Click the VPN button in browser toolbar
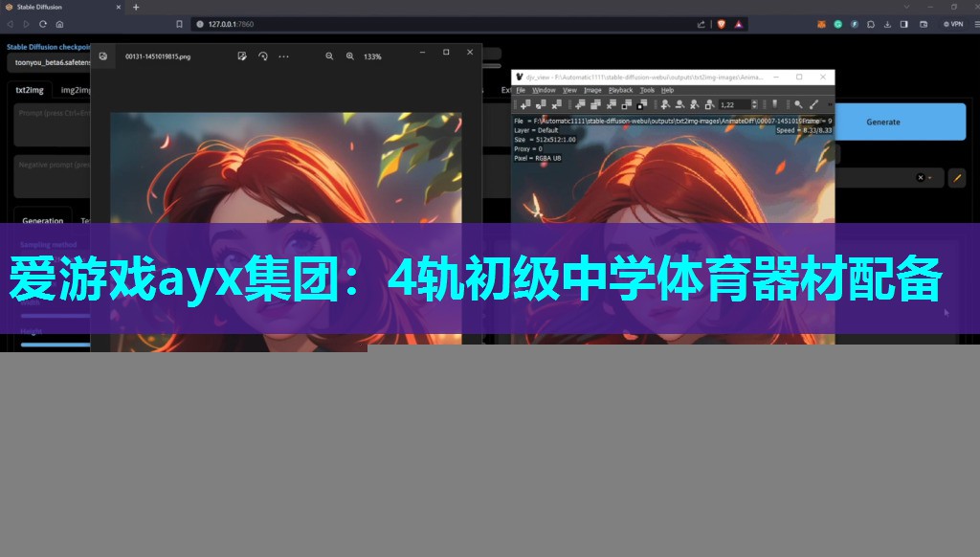 tap(953, 24)
